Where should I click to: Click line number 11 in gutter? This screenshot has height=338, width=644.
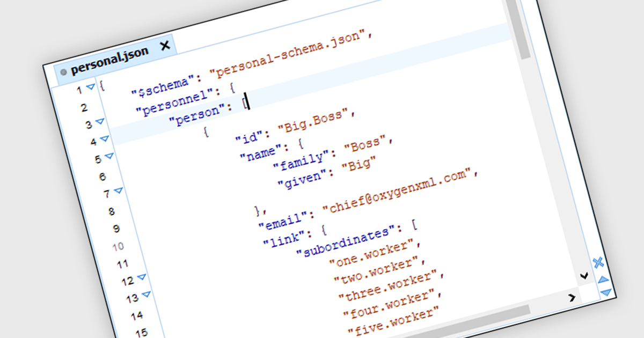122,264
